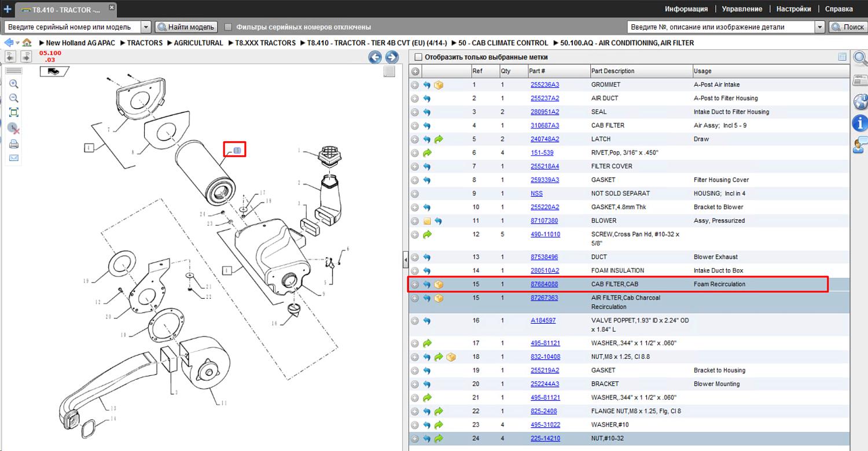Open the globe info panel in the right sidebar

(860, 101)
